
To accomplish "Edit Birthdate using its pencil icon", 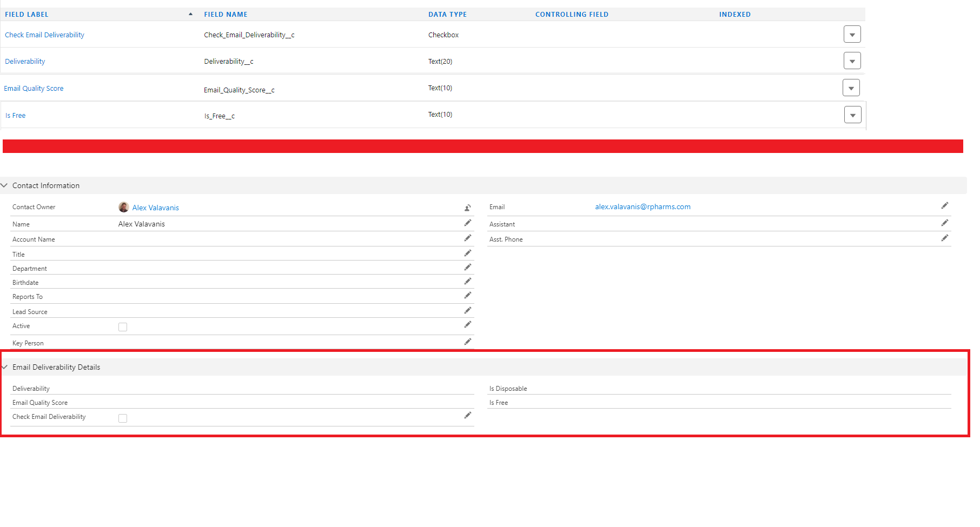I will (467, 282).
